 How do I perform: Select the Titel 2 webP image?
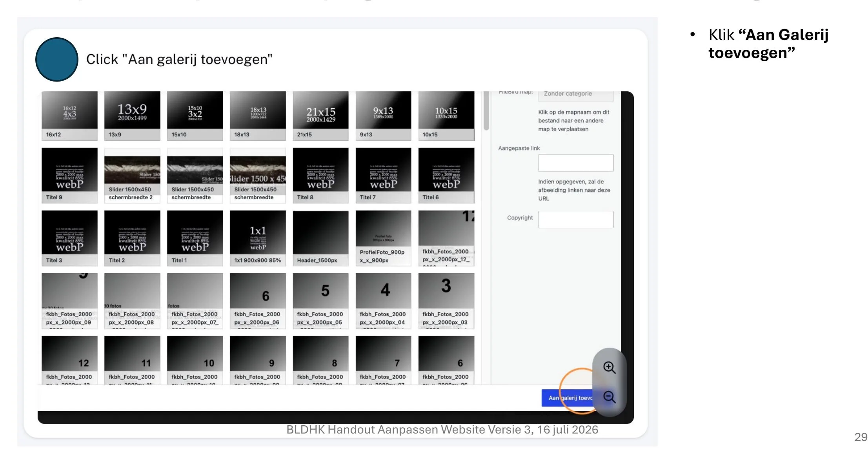(132, 238)
